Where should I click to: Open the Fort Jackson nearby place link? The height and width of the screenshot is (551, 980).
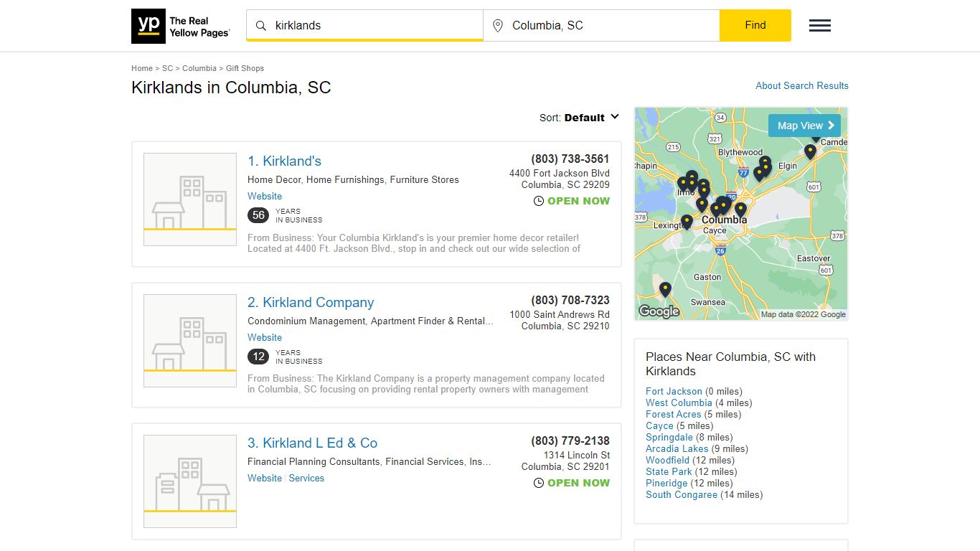(674, 391)
